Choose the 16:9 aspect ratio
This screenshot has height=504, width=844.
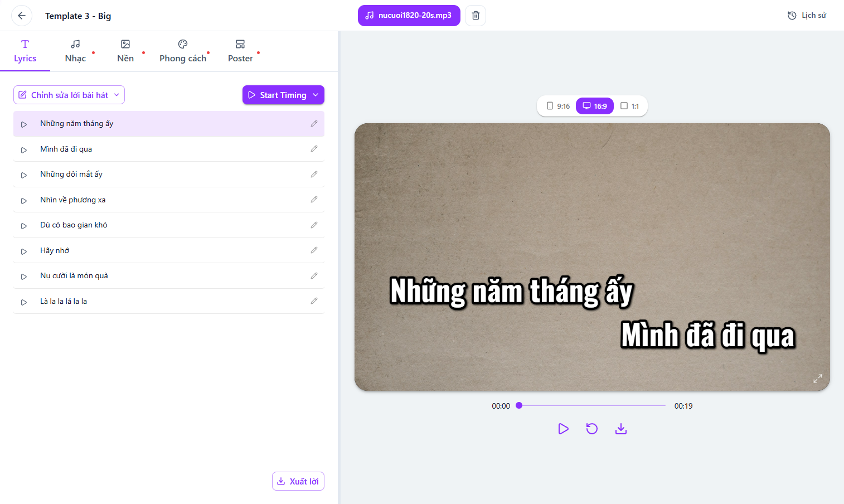pyautogui.click(x=595, y=106)
